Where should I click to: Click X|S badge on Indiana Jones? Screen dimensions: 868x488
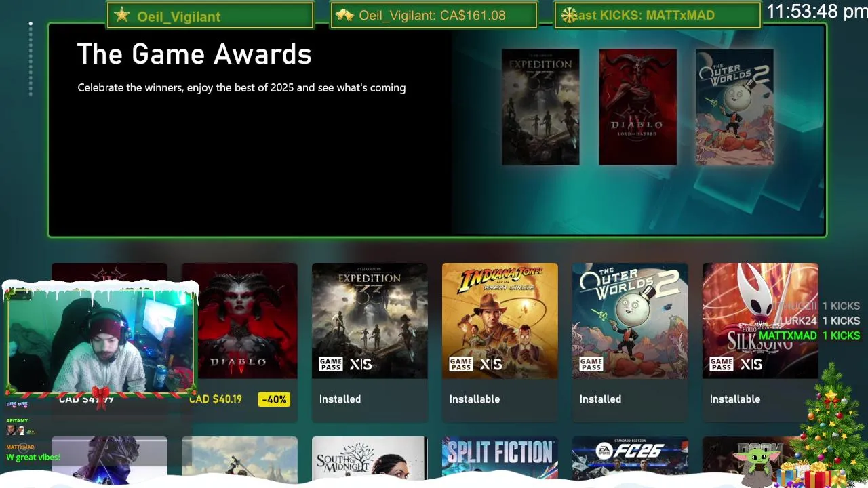(491, 365)
